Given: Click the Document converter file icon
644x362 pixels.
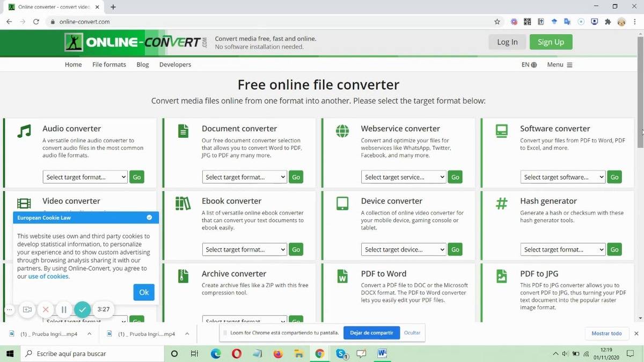Looking at the screenshot, I should point(183,131).
